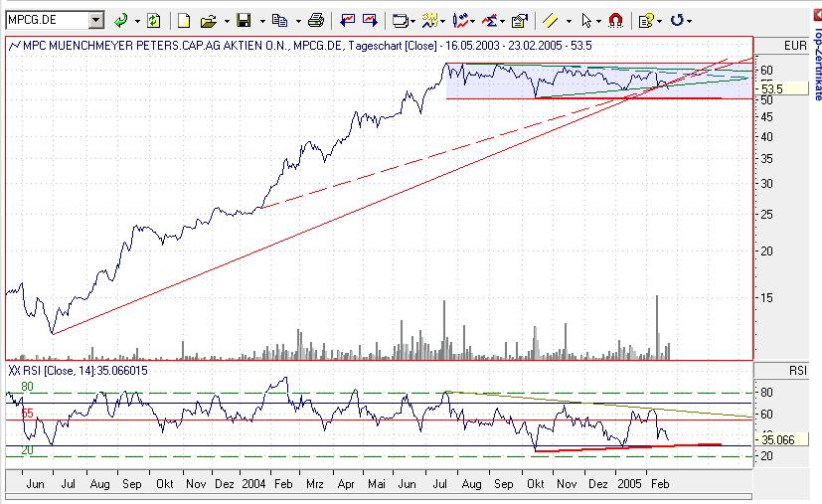This screenshot has width=822, height=504.
Task: Click the yellow period settings icon
Action: click(430, 21)
